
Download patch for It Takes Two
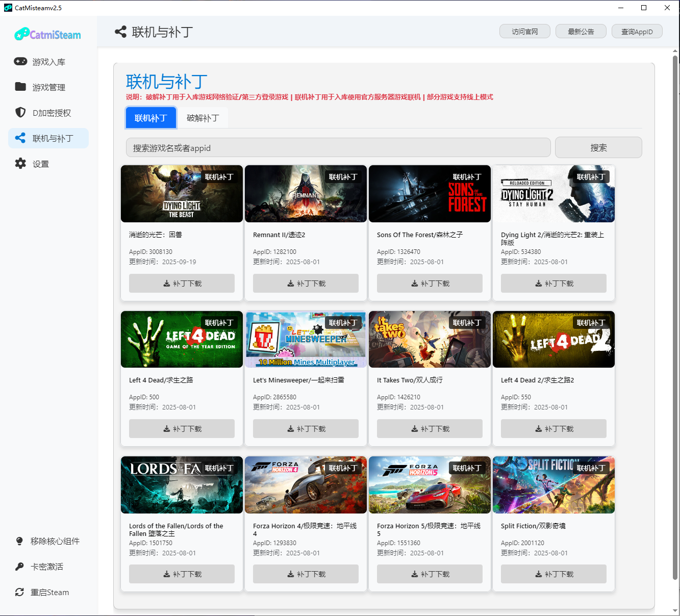point(430,428)
